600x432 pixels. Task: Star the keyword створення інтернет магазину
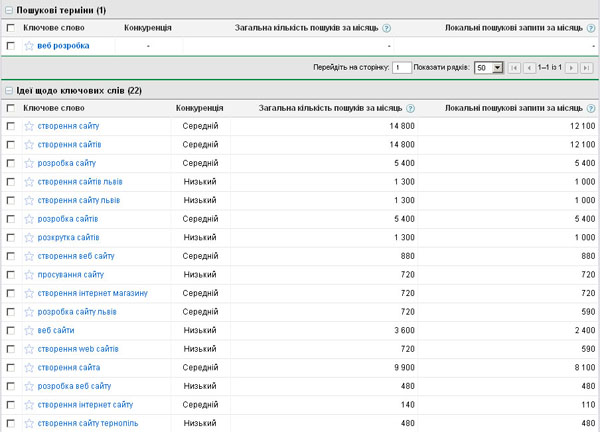pyautogui.click(x=29, y=293)
